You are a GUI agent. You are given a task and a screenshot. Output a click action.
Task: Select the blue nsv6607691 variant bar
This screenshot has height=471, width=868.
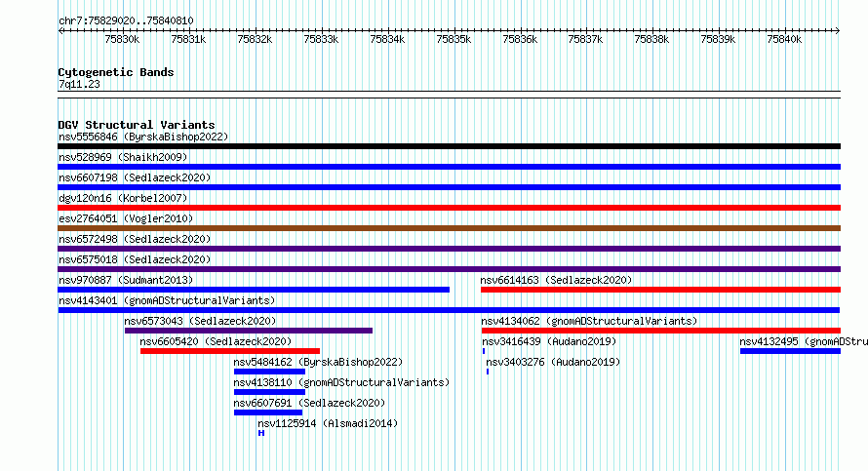(x=268, y=412)
